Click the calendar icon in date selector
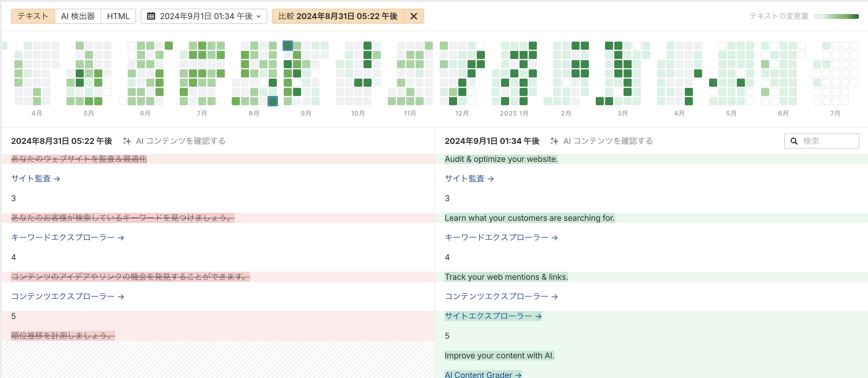Image resolution: width=868 pixels, height=378 pixels. click(151, 16)
